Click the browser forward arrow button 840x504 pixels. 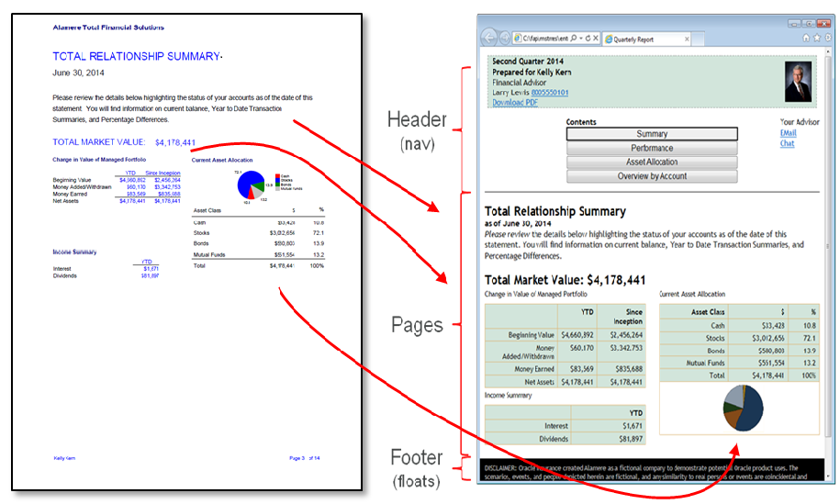click(x=504, y=38)
